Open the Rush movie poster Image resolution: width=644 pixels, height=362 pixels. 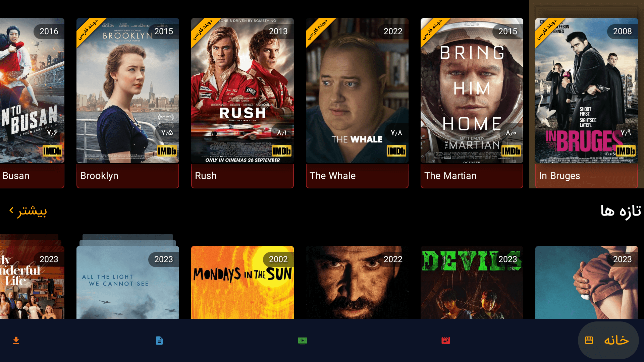coord(243,90)
